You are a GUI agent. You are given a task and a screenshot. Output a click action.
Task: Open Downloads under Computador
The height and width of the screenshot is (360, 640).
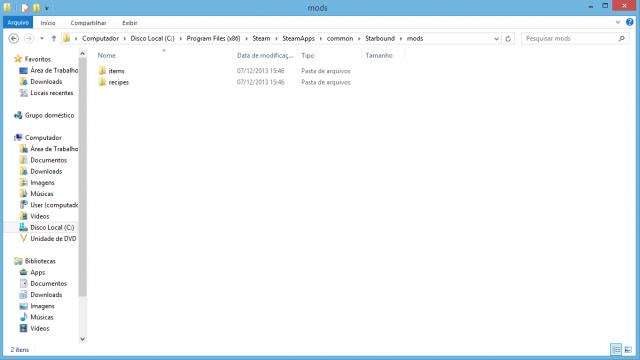pyautogui.click(x=46, y=171)
